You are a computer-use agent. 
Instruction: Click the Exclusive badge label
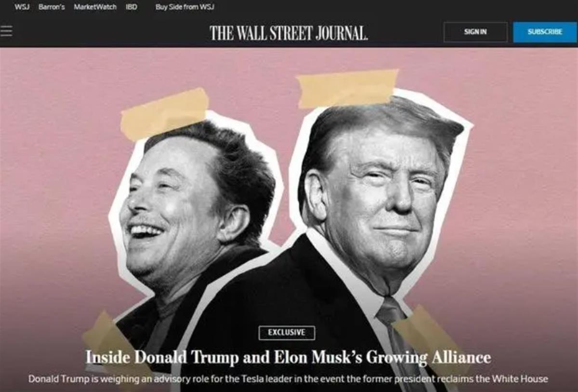[287, 332]
